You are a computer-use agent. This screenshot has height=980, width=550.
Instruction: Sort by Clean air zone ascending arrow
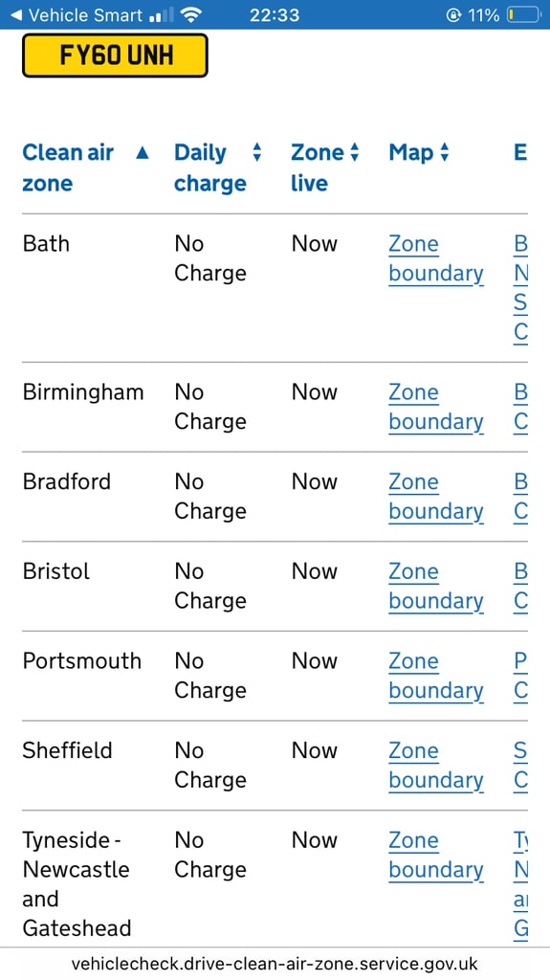[143, 152]
